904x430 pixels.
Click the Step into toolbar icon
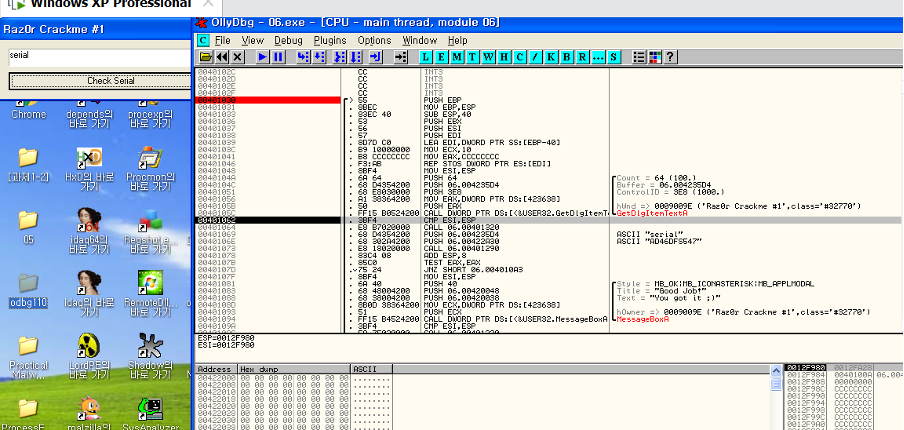click(303, 57)
